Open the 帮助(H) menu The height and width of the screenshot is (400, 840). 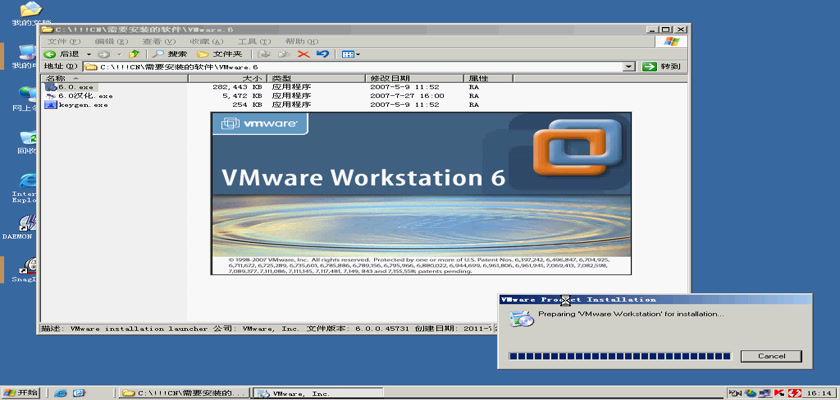[x=302, y=41]
